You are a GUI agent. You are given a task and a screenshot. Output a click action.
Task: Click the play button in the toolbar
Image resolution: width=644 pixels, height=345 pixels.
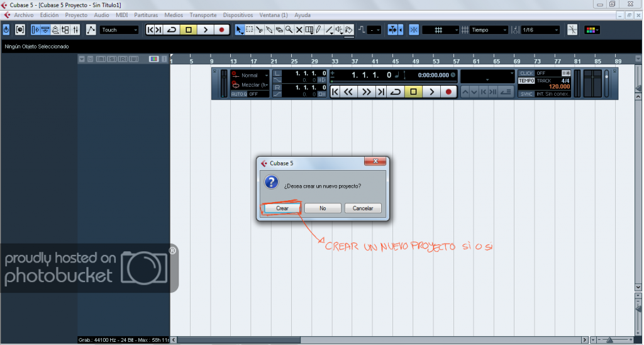click(x=206, y=30)
